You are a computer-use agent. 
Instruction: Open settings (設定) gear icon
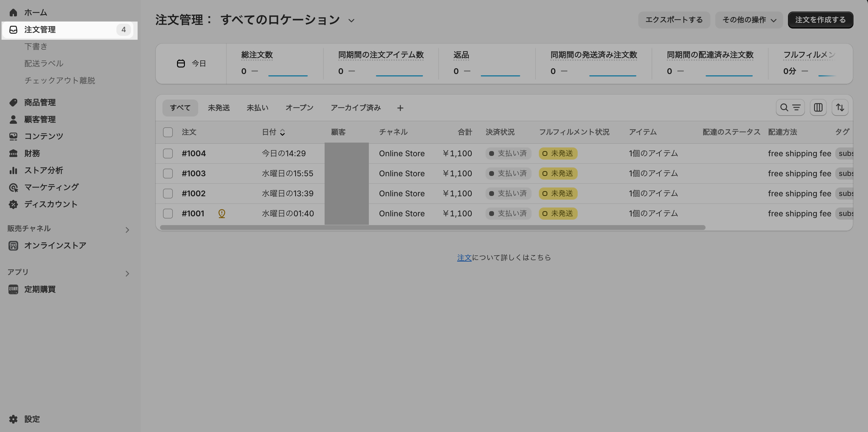(13, 419)
